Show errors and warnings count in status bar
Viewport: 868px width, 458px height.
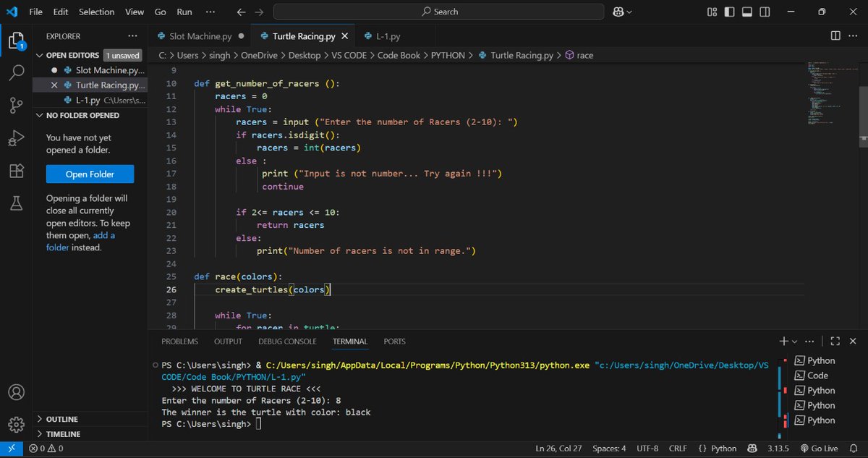pyautogui.click(x=46, y=449)
